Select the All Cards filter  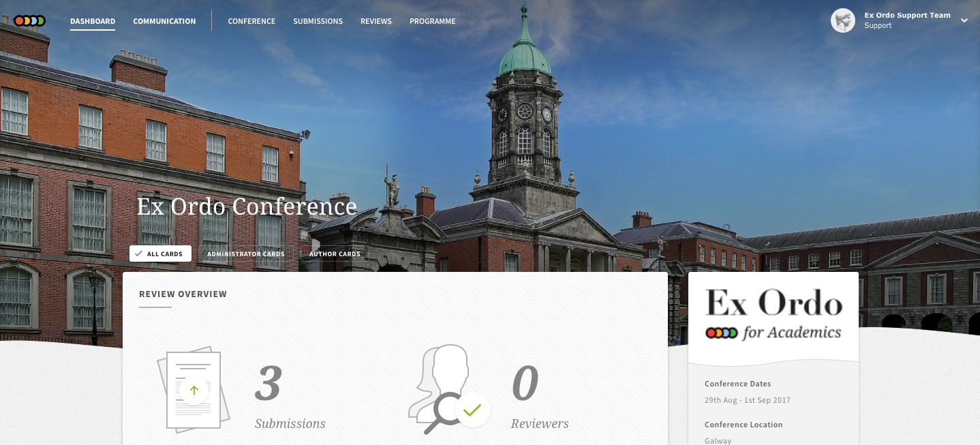(x=160, y=254)
